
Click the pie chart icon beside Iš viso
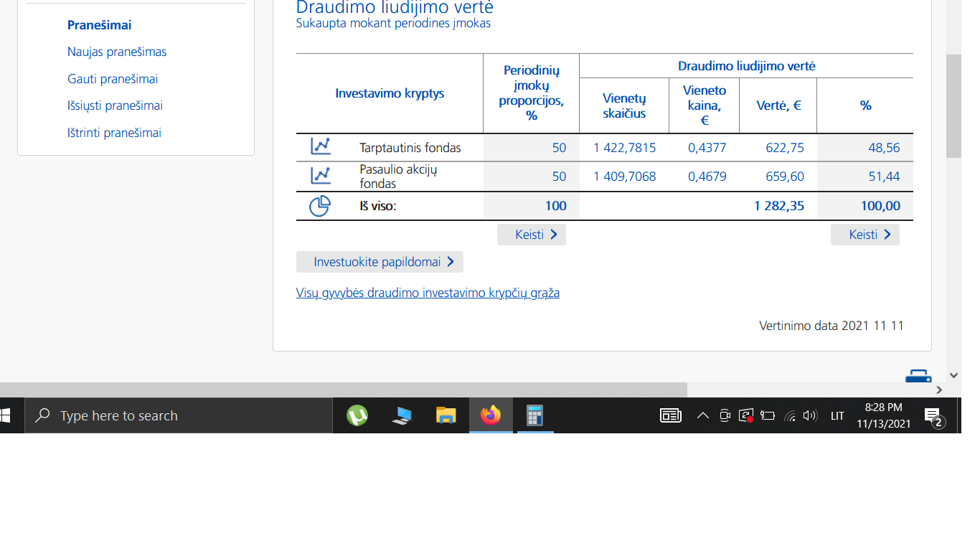tap(320, 206)
